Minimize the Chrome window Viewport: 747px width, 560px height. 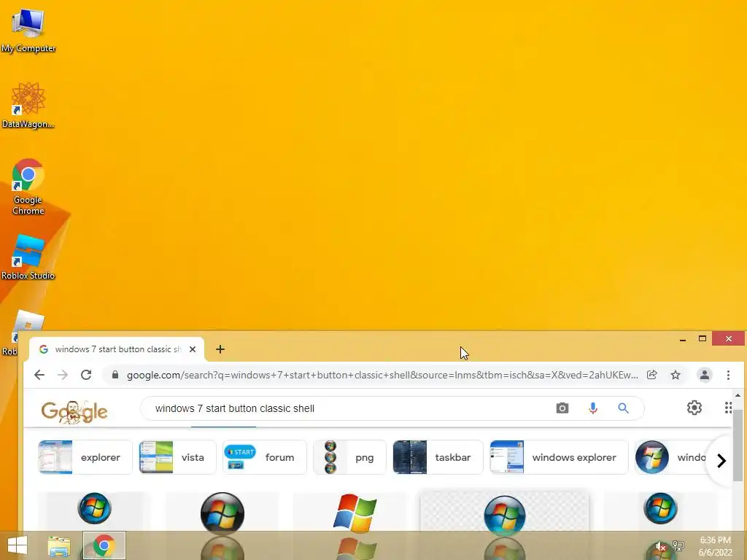click(x=683, y=339)
